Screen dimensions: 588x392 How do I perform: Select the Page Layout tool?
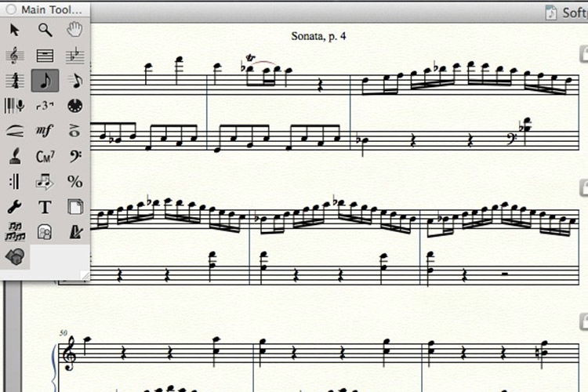(74, 207)
